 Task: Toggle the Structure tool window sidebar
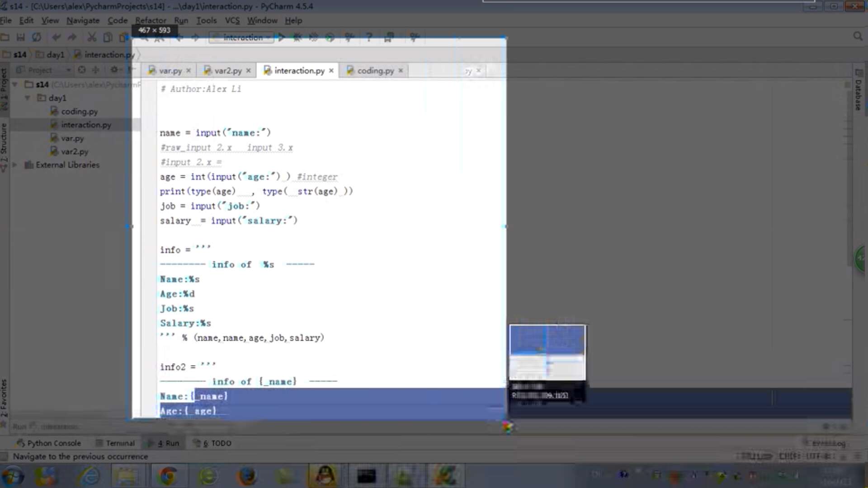click(4, 145)
